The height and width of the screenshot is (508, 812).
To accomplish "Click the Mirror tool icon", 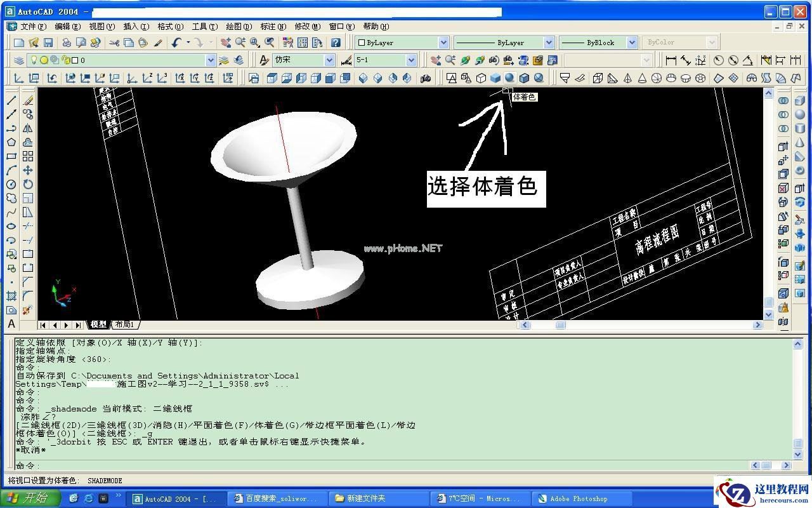I will coord(28,128).
